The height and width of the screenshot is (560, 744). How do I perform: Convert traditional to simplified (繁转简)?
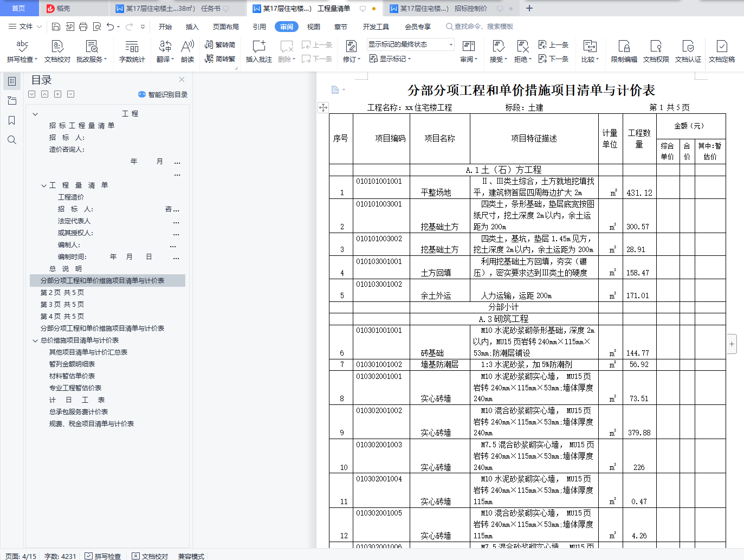(x=220, y=44)
